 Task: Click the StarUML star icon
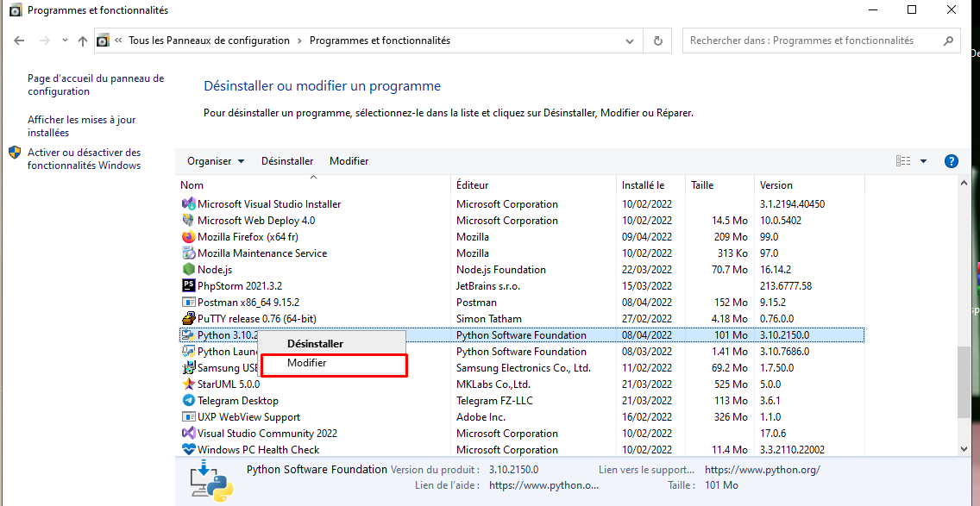[188, 384]
